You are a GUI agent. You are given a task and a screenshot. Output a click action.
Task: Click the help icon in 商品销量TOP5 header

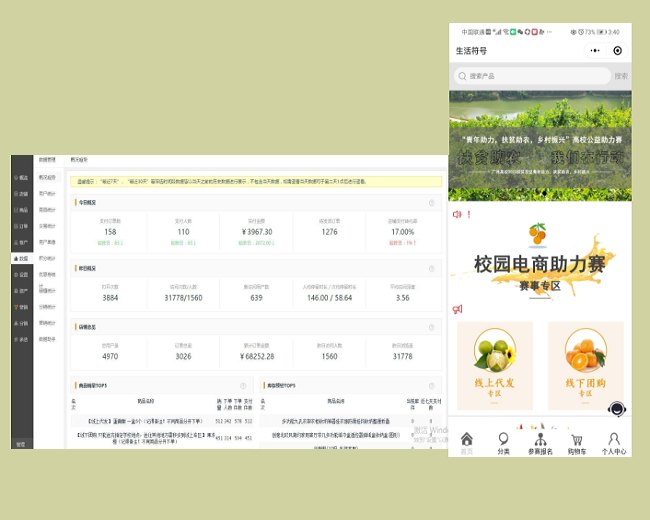243,385
